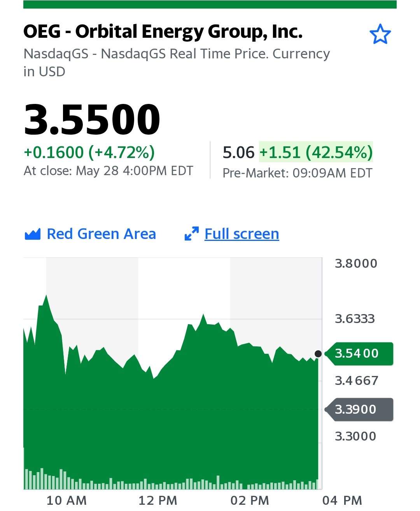Screen dimensions: 420x511
Task: Click the 3.5500 closing price
Action: click(92, 119)
